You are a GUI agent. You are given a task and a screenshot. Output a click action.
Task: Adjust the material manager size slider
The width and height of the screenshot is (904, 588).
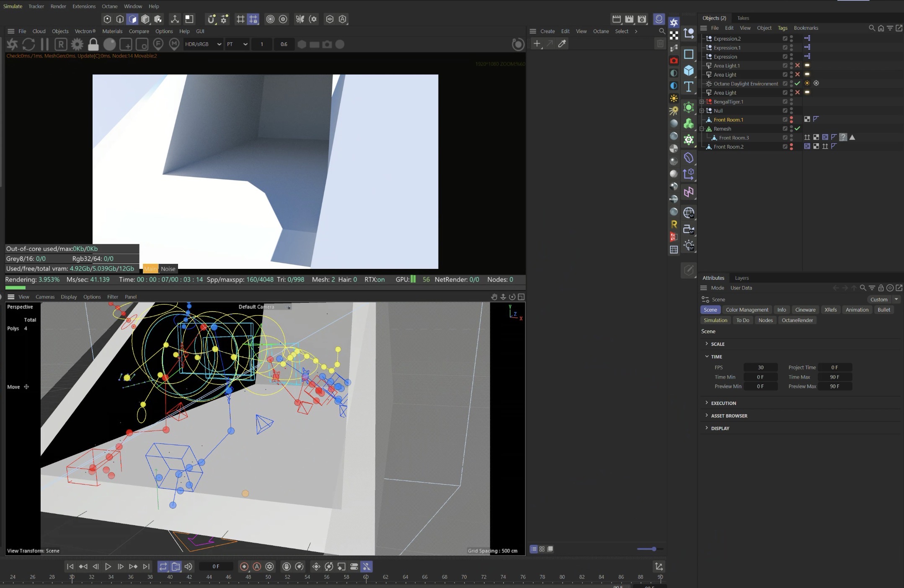pos(653,549)
